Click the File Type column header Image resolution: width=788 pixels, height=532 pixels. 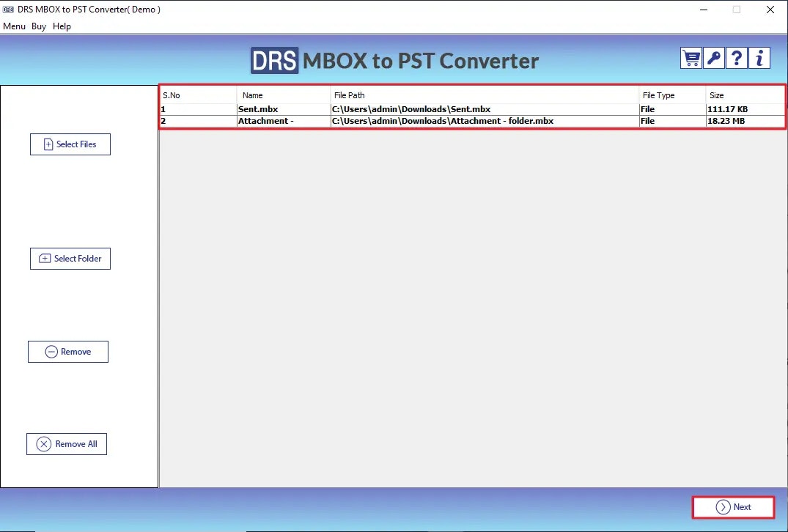coord(672,95)
